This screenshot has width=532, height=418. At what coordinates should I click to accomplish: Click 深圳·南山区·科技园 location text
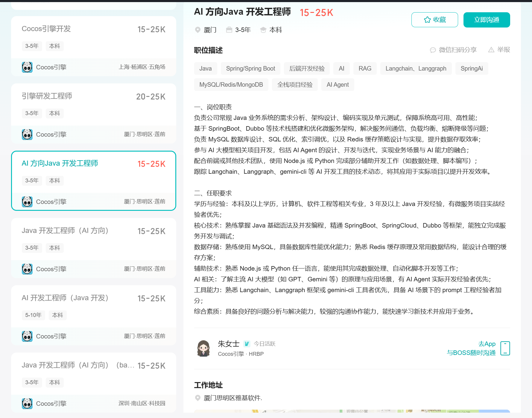point(142,403)
